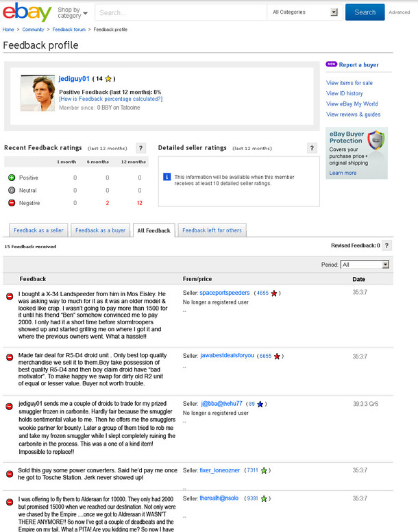Open the Feedback forum breadcrumb link
The width and height of the screenshot is (418, 532).
pyautogui.click(x=69, y=29)
